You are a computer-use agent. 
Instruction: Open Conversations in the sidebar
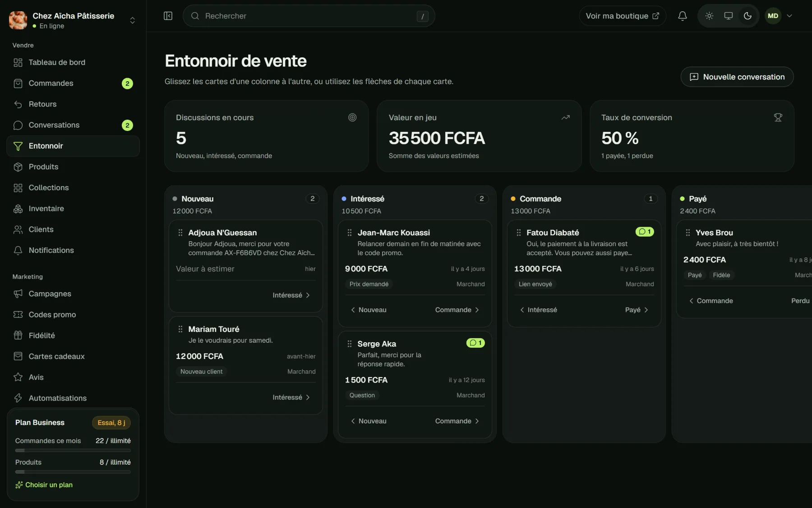click(73, 125)
